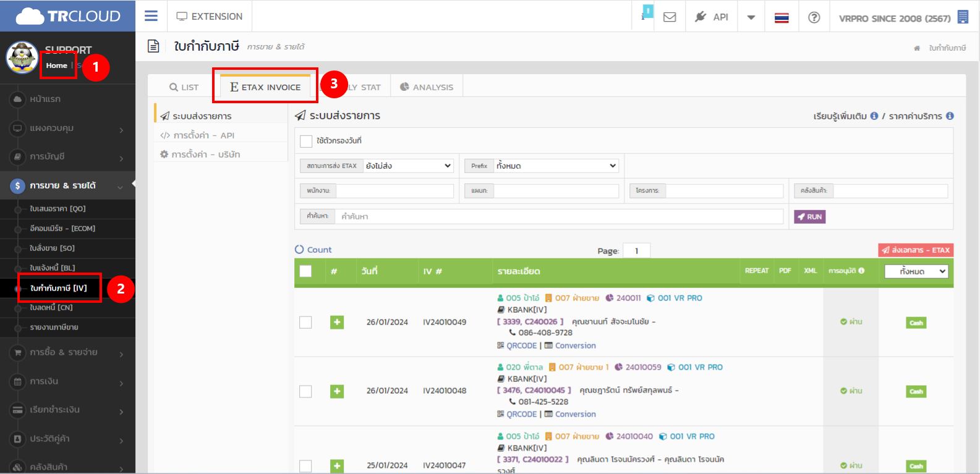The width and height of the screenshot is (980, 474).
Task: Click Home link under SUPPORT
Action: point(56,66)
